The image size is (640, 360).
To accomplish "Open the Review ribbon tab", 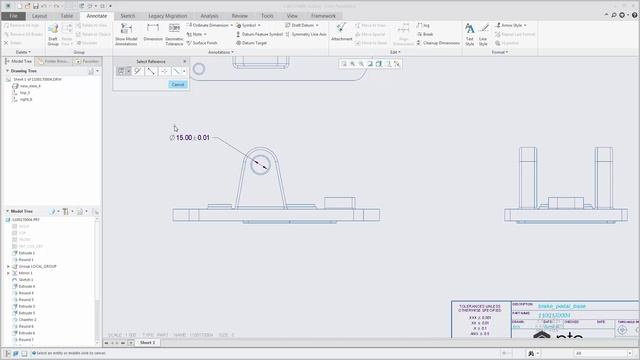I will coord(240,16).
